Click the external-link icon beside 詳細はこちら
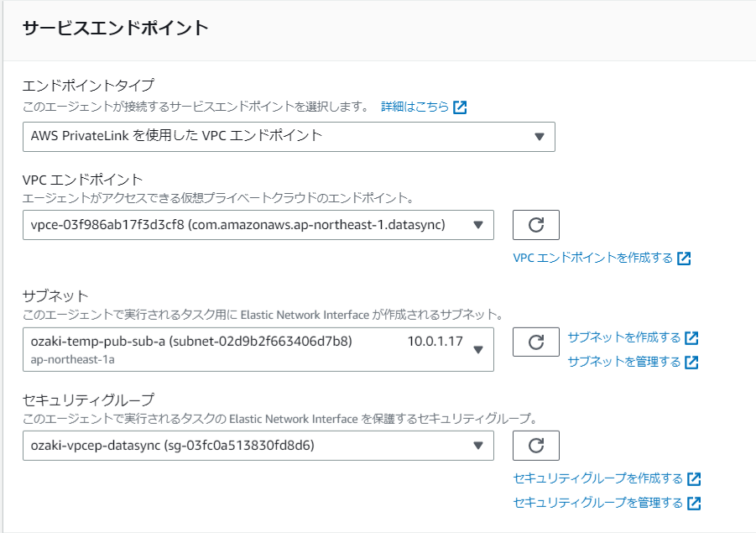This screenshot has height=533, width=756. [x=460, y=107]
